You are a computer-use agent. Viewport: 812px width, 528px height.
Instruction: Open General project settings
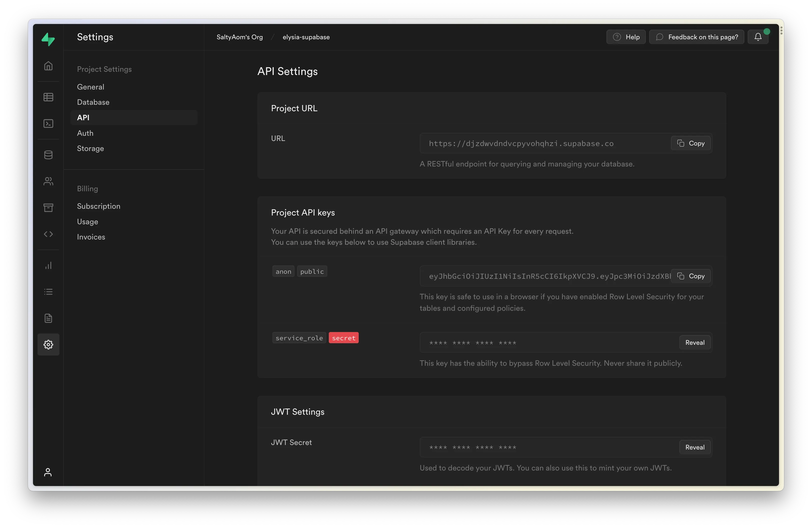click(x=90, y=87)
